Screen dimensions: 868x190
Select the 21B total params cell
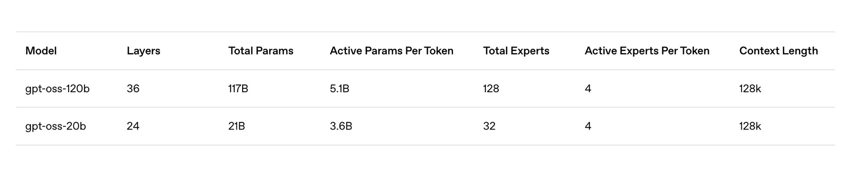tap(237, 126)
